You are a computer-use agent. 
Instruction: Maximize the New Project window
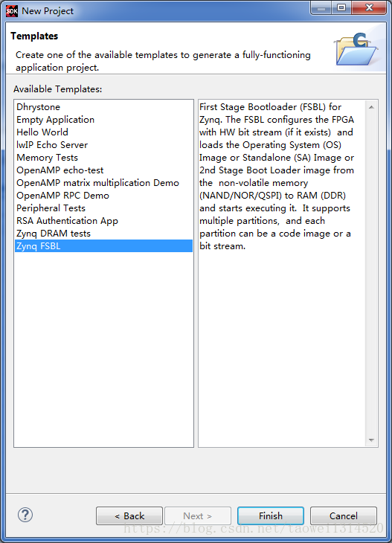[341, 7]
